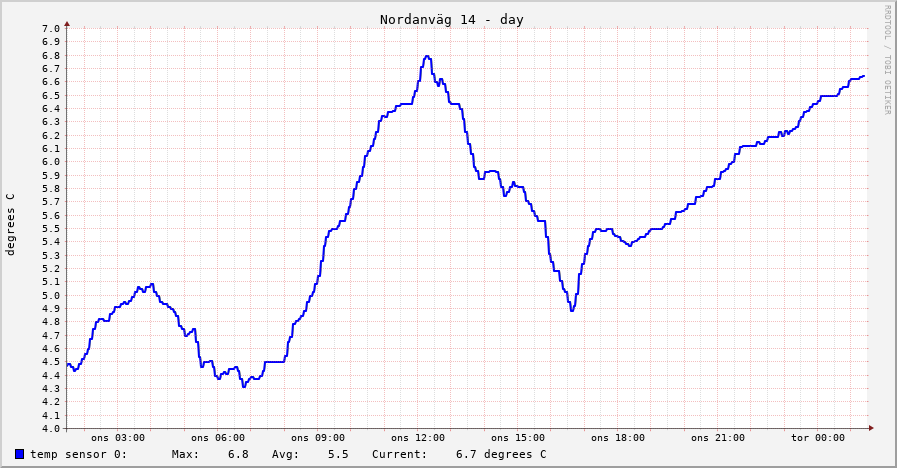Image resolution: width=897 pixels, height=468 pixels.
Task: Click the "degrees C" vertical axis label
Action: click(x=11, y=224)
